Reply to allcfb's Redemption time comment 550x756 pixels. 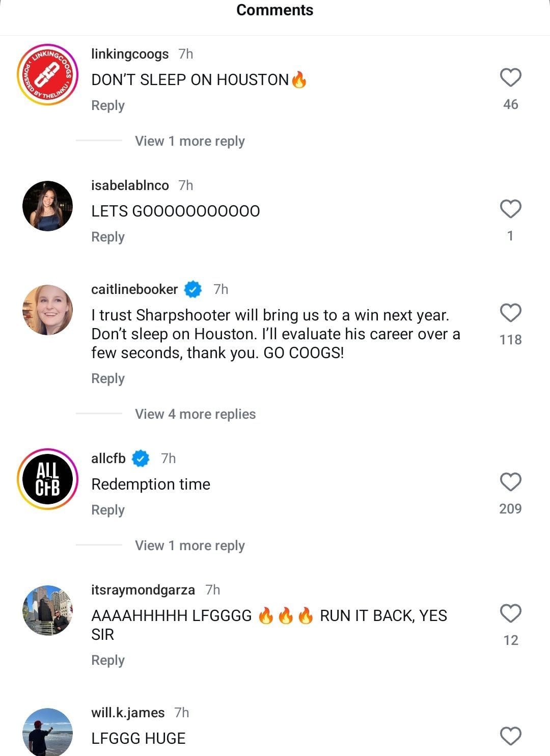click(108, 510)
